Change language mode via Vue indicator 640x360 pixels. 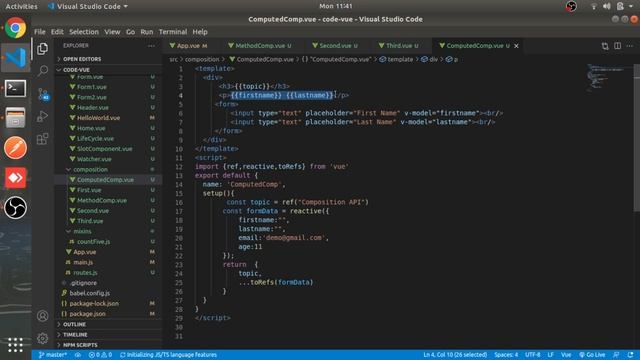[x=566, y=355]
